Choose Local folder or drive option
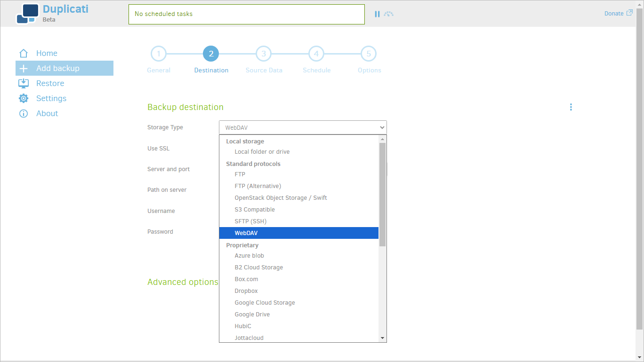 299,152
